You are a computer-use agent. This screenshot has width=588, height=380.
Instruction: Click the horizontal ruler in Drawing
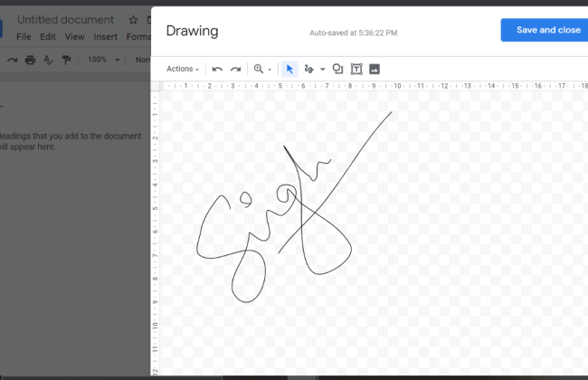pos(375,86)
